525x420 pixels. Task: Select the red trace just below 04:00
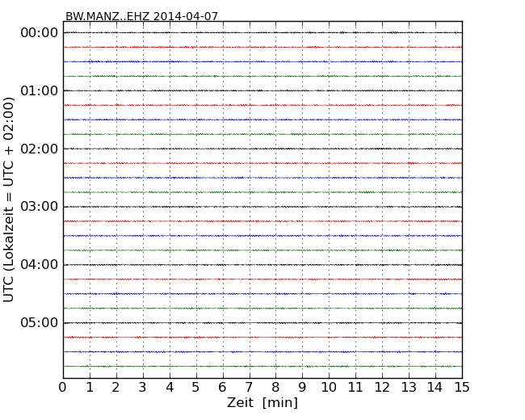coord(262,279)
